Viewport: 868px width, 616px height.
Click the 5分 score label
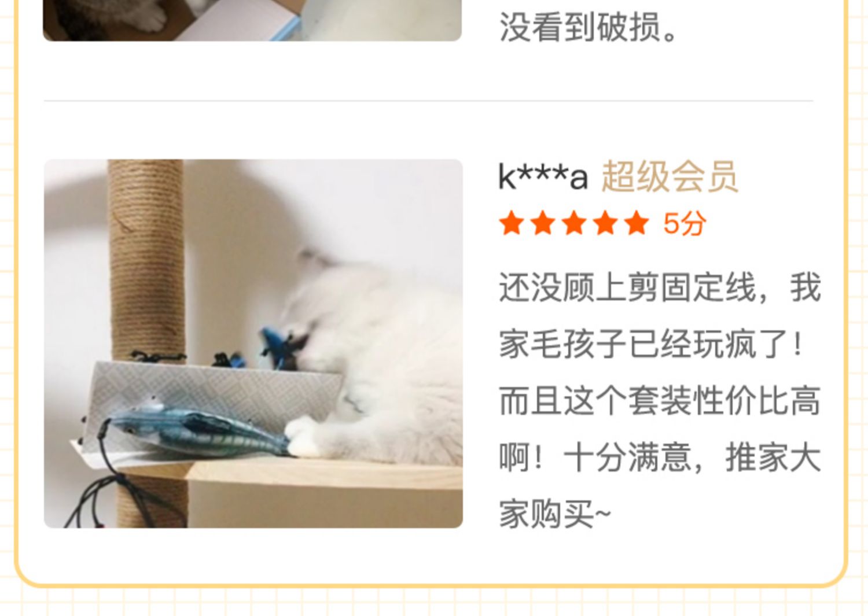(x=685, y=224)
